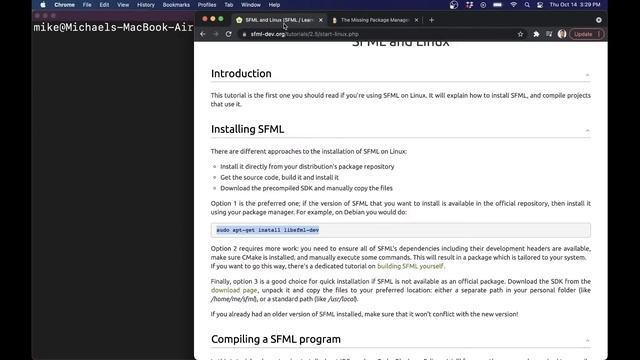Click the Introduction heading
Screen dimensions: 640x360
point(241,73)
